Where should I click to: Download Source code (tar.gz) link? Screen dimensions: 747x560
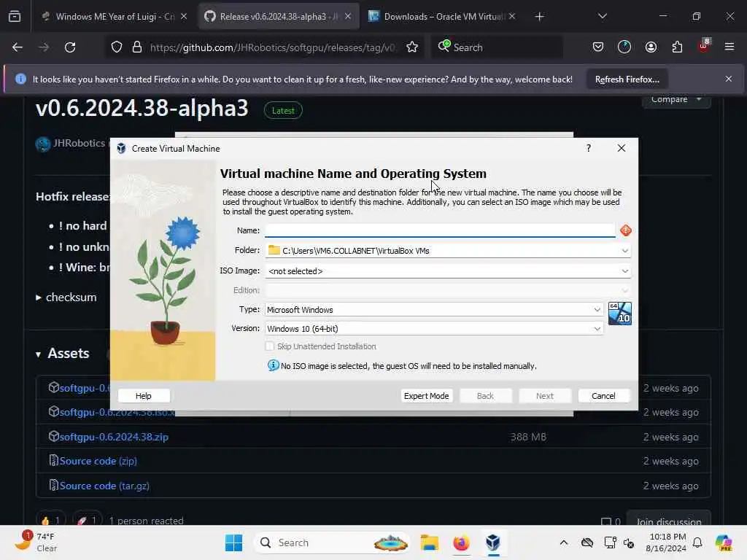tap(104, 486)
